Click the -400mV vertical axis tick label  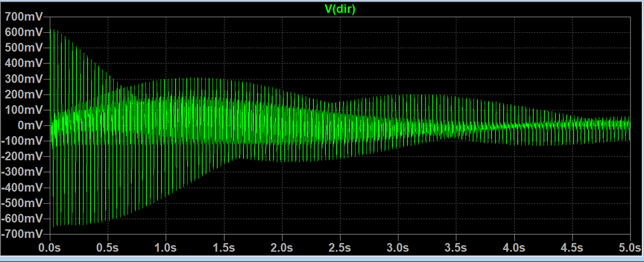point(23,188)
